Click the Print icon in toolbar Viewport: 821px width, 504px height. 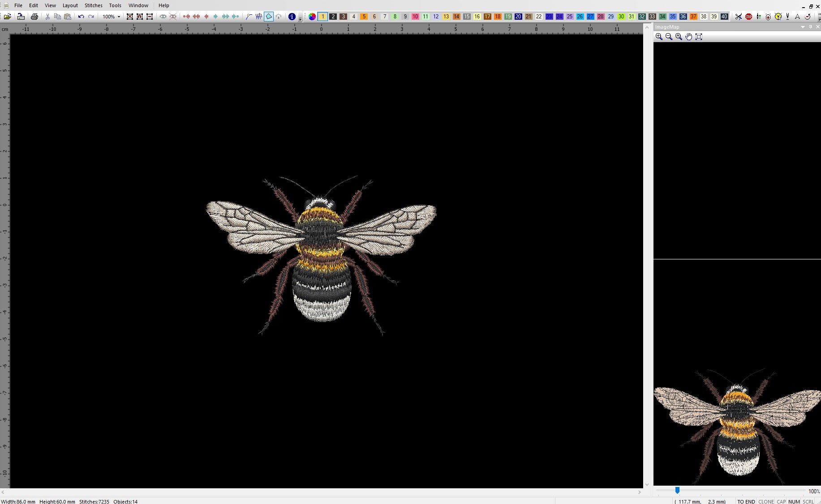pyautogui.click(x=34, y=17)
